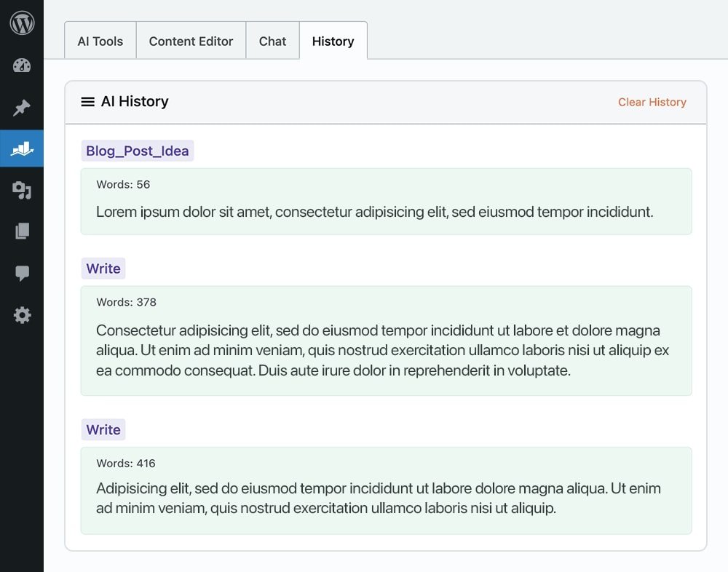Click the second Write tag
The image size is (728, 572).
click(103, 429)
